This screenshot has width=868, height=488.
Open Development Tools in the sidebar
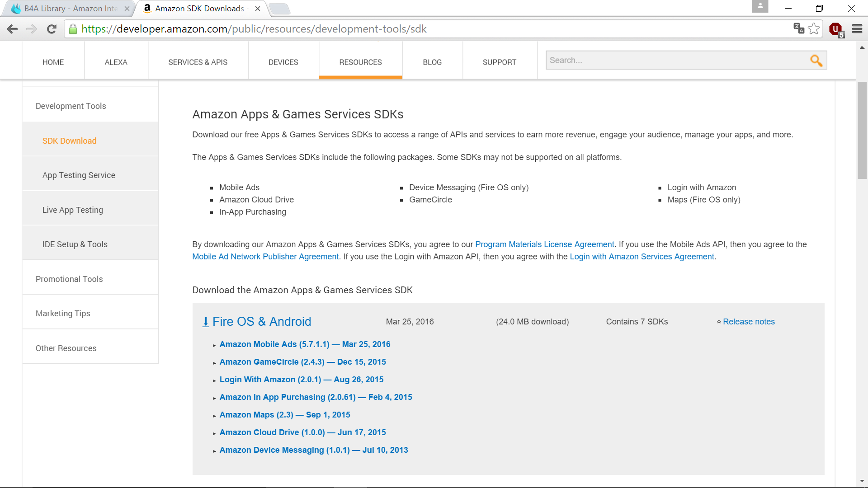[x=90, y=106]
